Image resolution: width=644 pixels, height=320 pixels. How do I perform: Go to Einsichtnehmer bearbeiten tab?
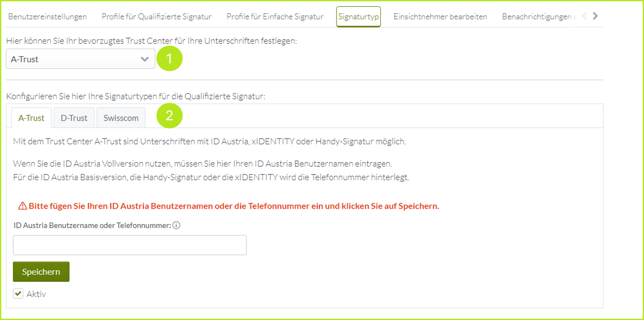tap(440, 16)
